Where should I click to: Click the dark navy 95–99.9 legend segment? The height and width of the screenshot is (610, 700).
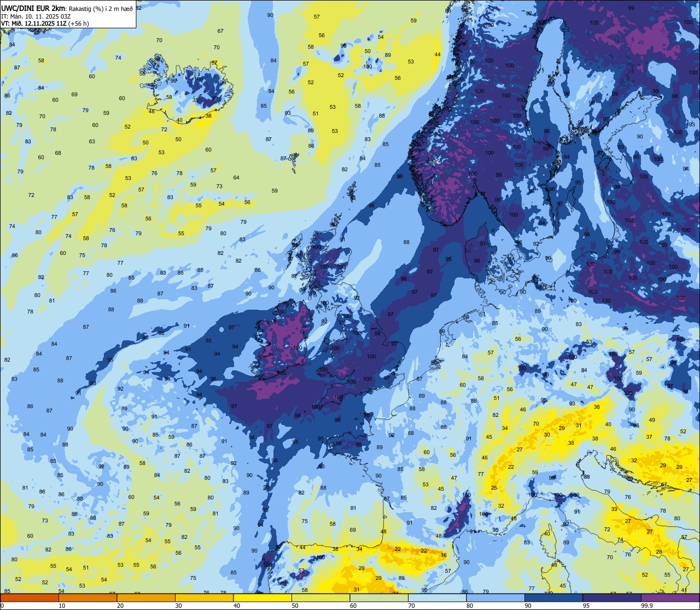(x=612, y=597)
